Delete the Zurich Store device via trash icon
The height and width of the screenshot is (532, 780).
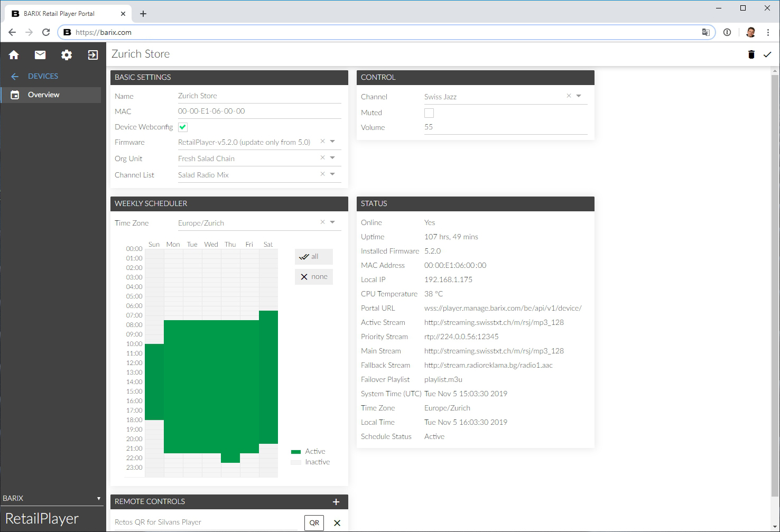coord(751,54)
